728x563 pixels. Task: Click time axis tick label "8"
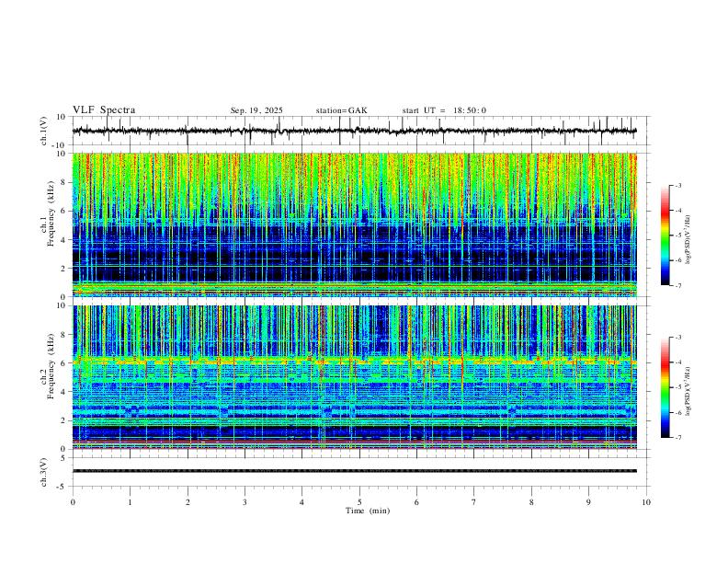[x=531, y=502]
